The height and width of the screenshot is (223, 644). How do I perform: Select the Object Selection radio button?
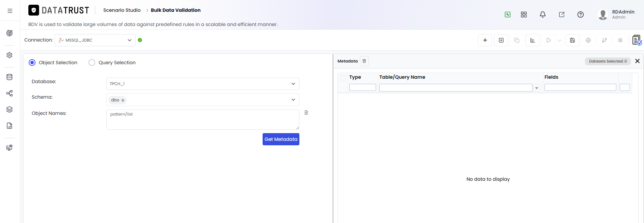(32, 63)
